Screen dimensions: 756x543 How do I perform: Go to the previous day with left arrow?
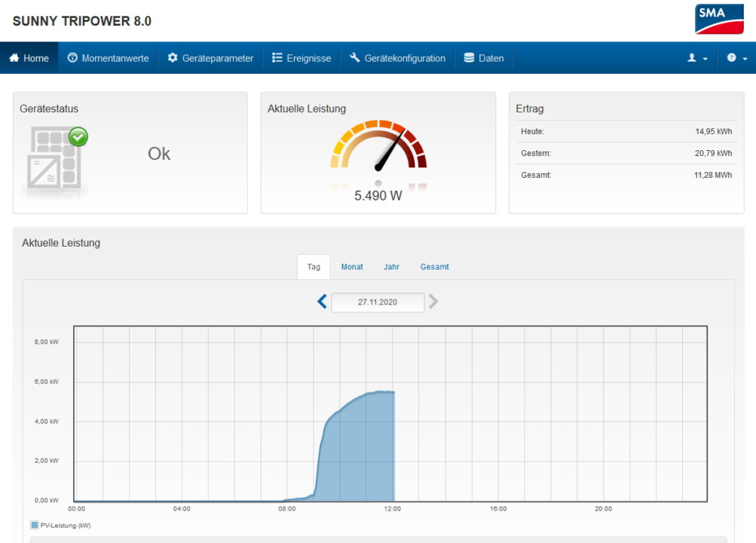[x=322, y=302]
